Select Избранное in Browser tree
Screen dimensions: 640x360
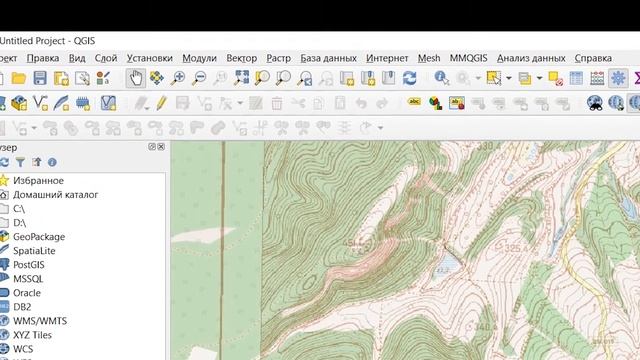click(x=38, y=180)
